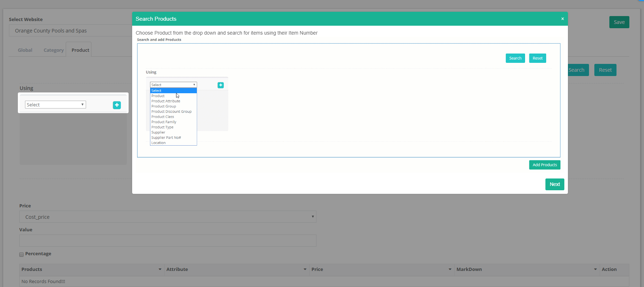Select Product Class option

click(173, 117)
